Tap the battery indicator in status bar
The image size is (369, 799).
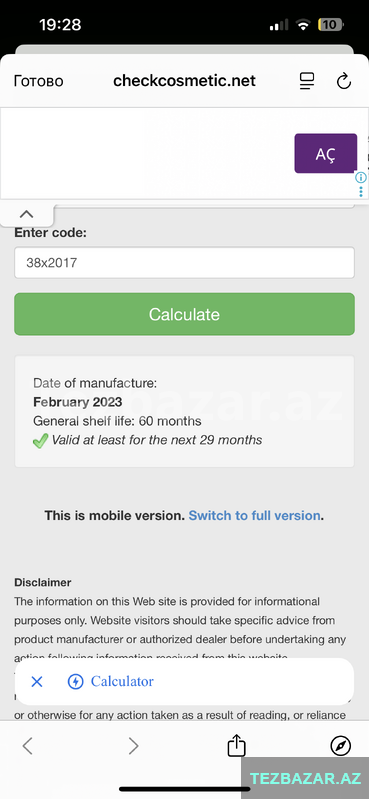(x=330, y=24)
